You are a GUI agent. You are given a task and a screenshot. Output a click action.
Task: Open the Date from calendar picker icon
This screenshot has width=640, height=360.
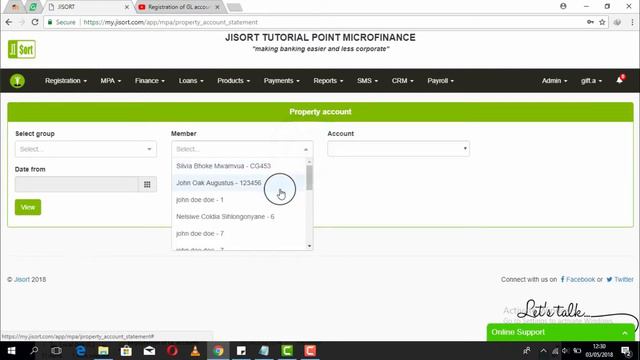pos(147,184)
